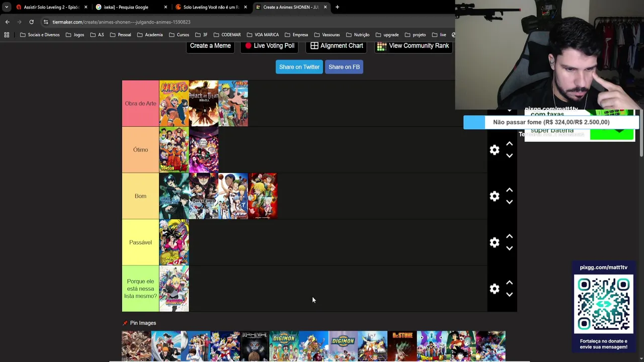Open a new browser tab
644x362 pixels.
[x=337, y=7]
